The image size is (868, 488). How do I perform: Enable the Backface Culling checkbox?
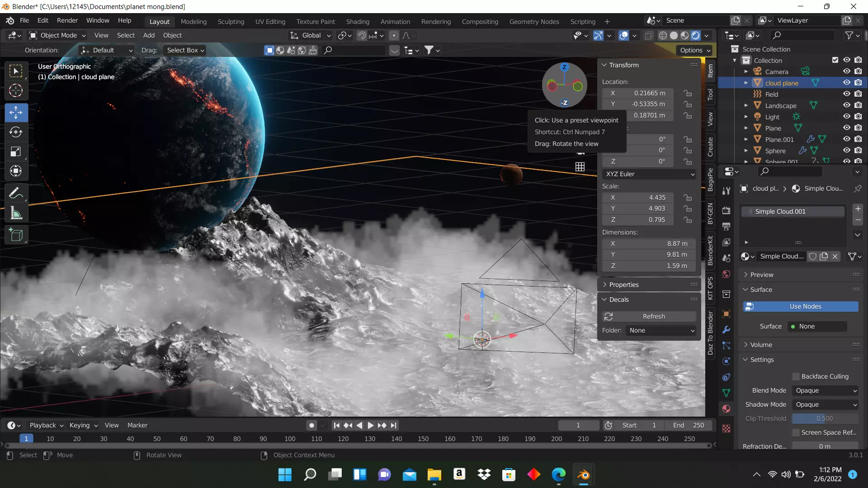point(796,376)
